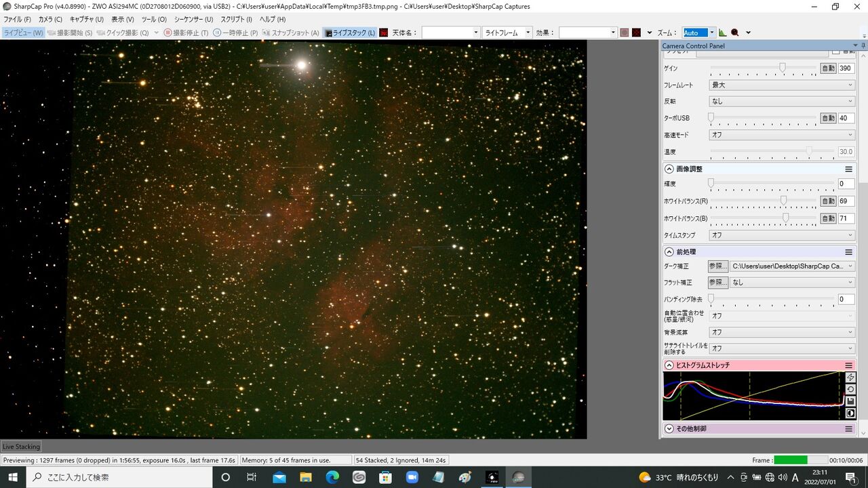Viewport: 868px width, 488px height.
Task: Open dark correction file path dropdown
Action: (792, 266)
